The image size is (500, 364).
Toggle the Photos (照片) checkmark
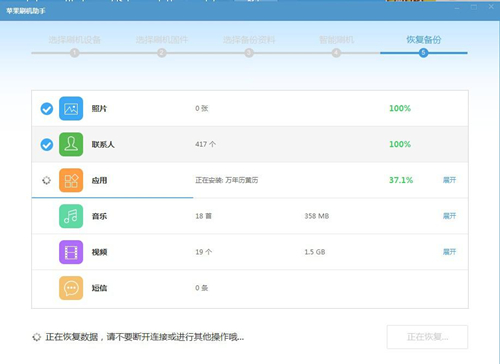(x=47, y=109)
